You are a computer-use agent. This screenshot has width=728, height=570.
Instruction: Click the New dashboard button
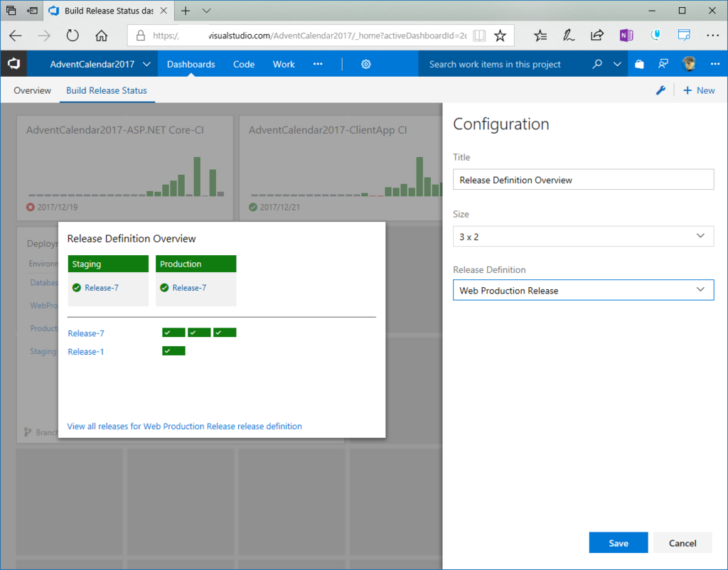[x=699, y=90]
